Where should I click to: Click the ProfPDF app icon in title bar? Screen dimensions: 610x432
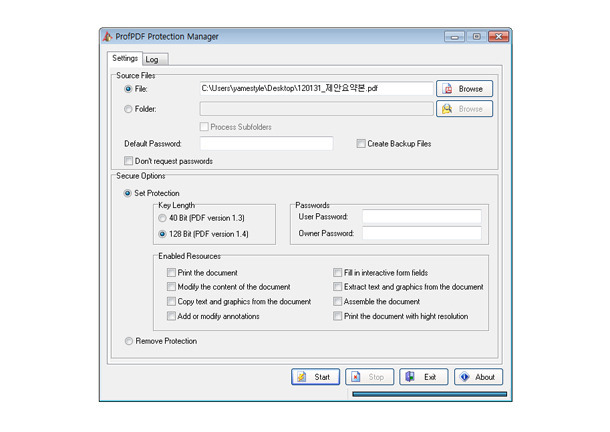[107, 37]
